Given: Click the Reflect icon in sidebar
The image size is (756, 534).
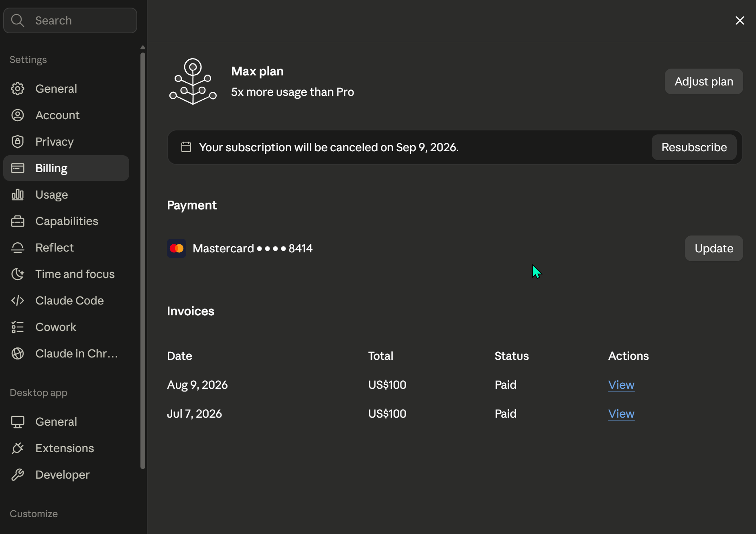Looking at the screenshot, I should pos(18,248).
